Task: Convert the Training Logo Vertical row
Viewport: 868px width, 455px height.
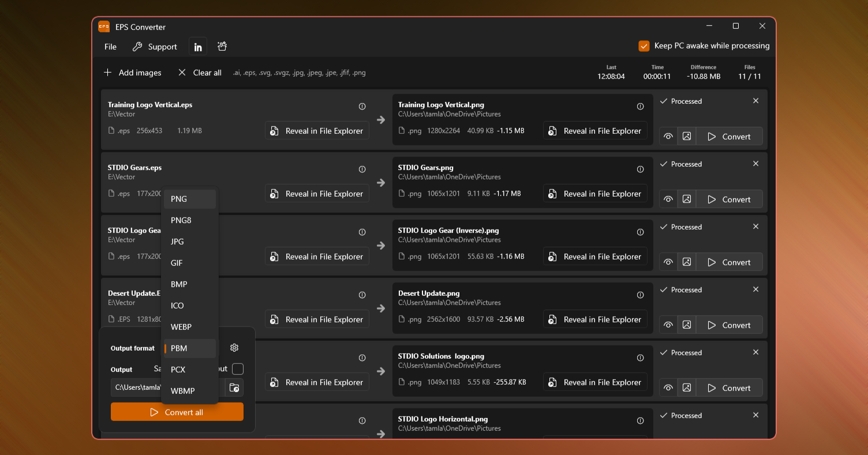Action: [729, 137]
